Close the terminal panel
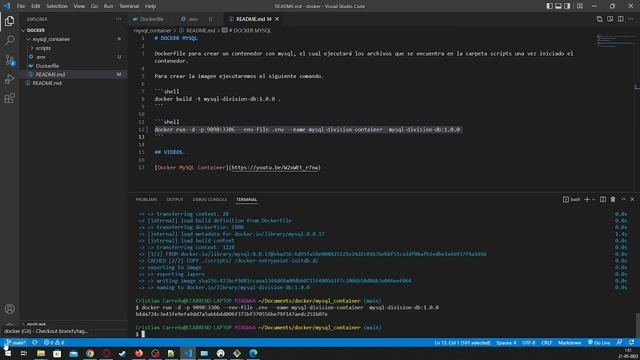The image size is (640, 360). tap(632, 200)
